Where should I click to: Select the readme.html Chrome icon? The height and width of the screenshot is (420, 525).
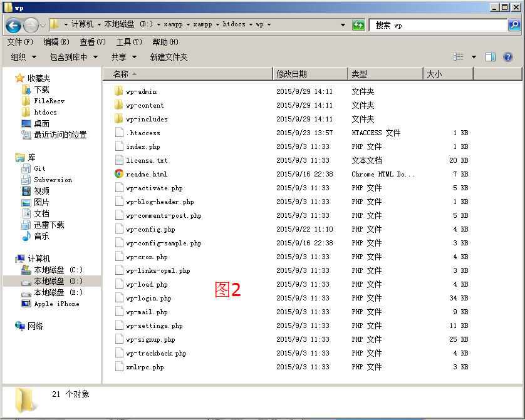click(x=119, y=173)
